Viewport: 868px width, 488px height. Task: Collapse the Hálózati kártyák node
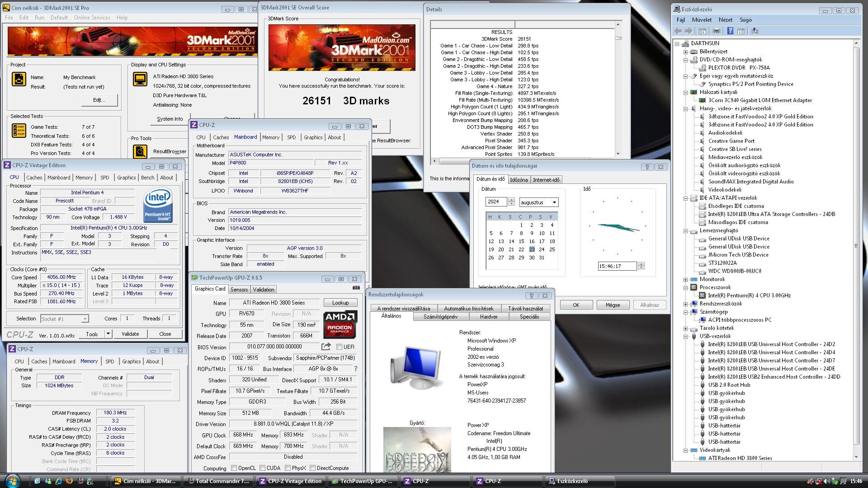[685, 92]
